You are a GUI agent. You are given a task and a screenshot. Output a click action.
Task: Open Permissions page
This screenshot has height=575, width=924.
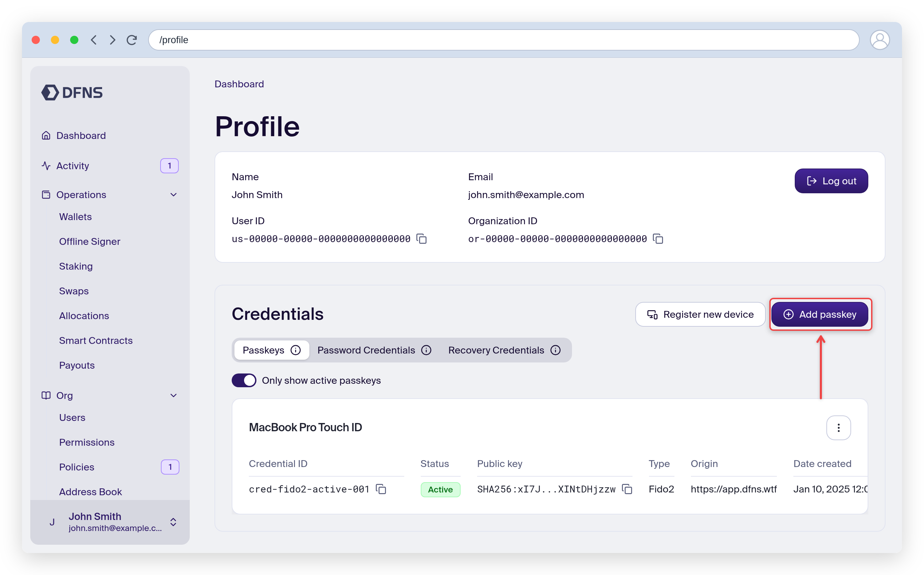tap(87, 442)
